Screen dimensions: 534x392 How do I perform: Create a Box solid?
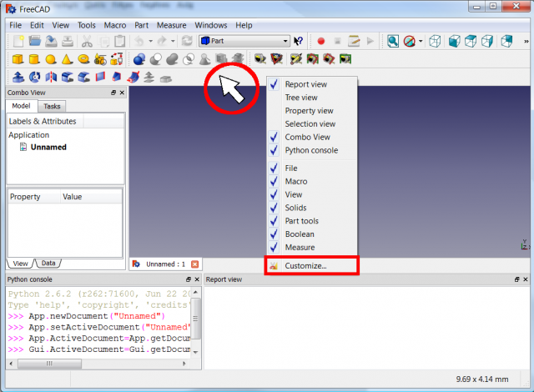(x=18, y=59)
